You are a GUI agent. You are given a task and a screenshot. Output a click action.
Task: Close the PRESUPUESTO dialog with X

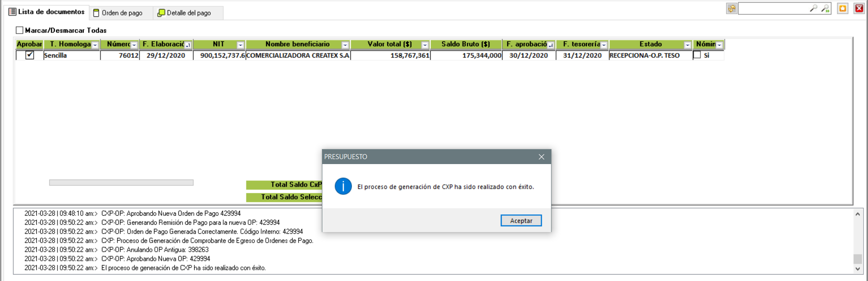click(x=542, y=157)
